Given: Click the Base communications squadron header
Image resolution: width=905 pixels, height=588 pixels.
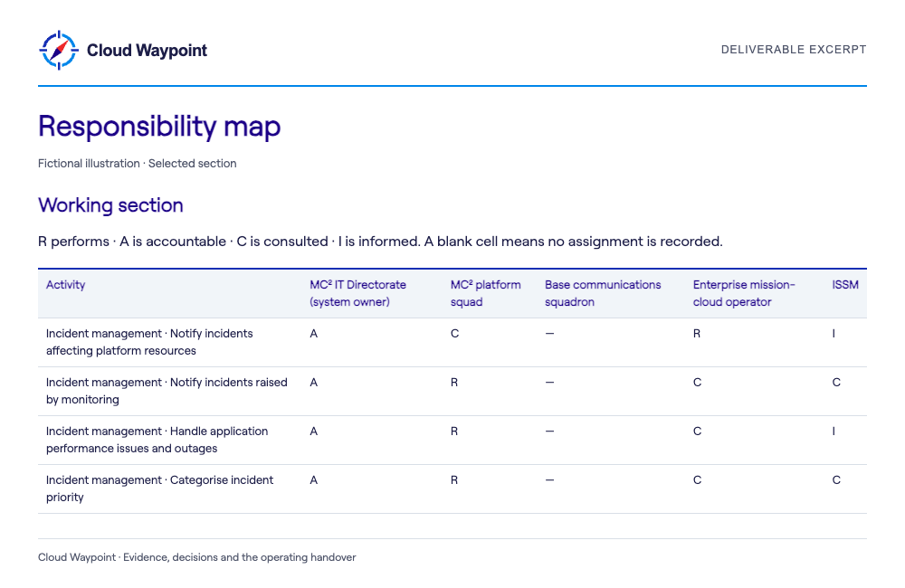Looking at the screenshot, I should click(603, 293).
